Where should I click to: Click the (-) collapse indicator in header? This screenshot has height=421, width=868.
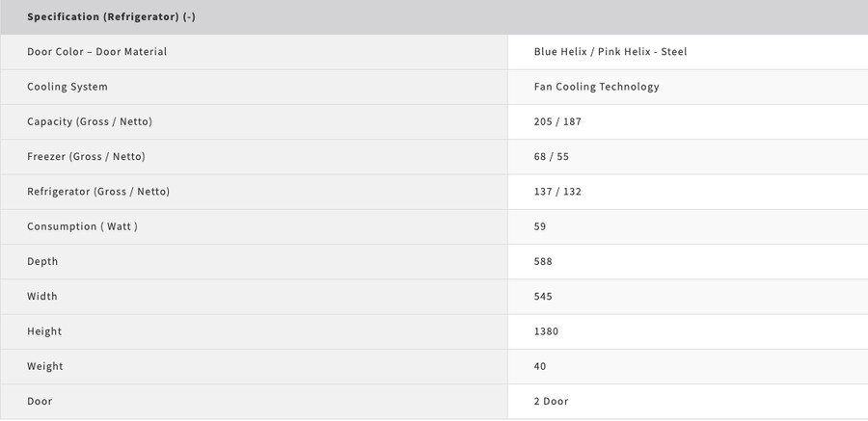coord(189,17)
